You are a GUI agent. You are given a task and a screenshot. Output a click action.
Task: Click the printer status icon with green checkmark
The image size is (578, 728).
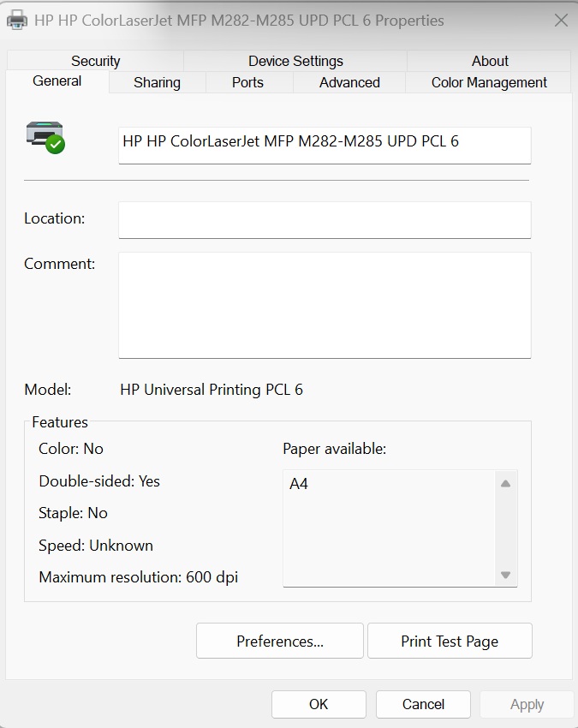pyautogui.click(x=45, y=137)
